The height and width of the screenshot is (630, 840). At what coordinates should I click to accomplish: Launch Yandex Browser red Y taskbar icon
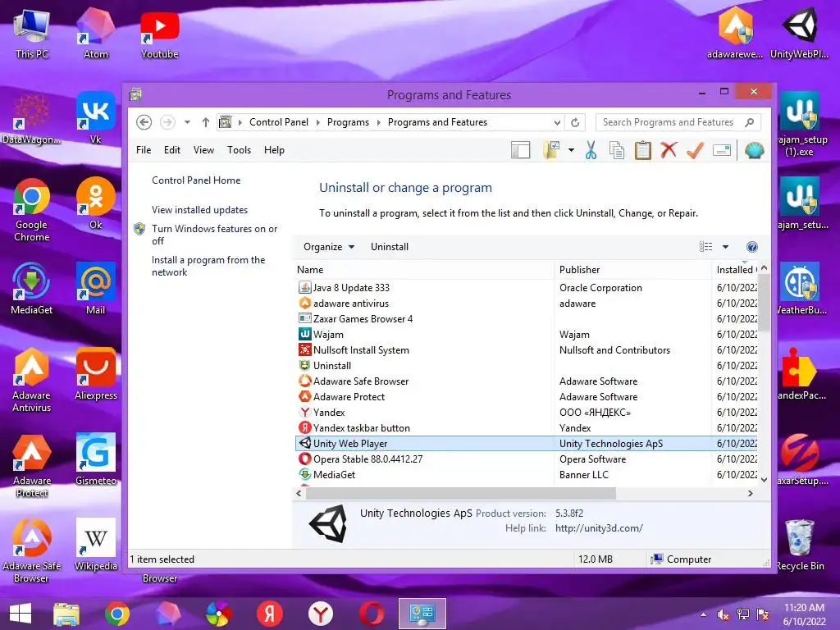click(321, 614)
